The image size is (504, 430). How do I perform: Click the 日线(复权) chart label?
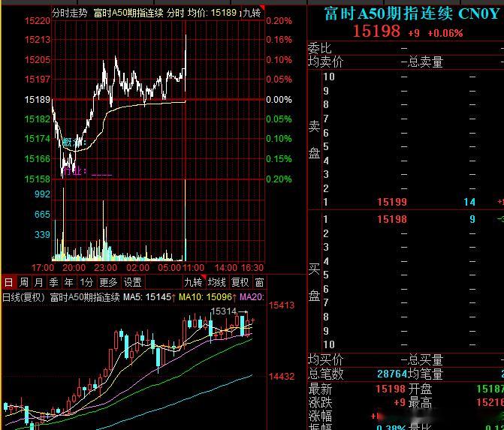click(23, 296)
